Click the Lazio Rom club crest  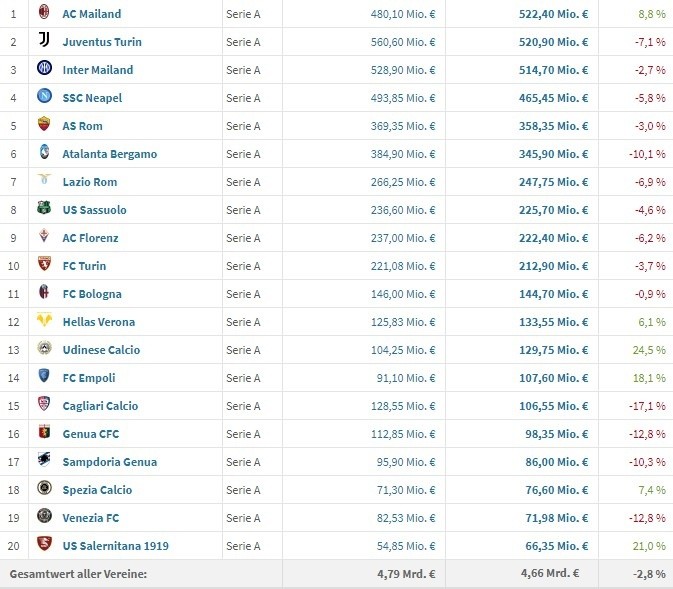44,181
